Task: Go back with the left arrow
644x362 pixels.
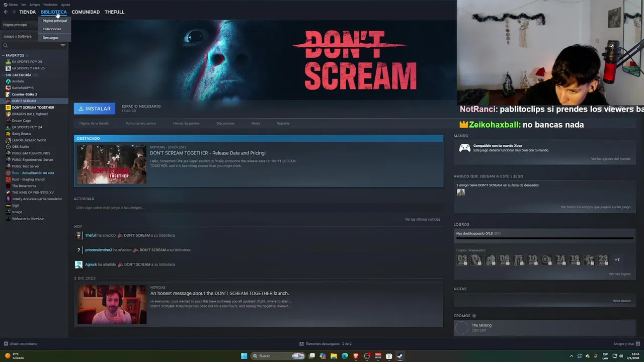Action: (x=6, y=12)
